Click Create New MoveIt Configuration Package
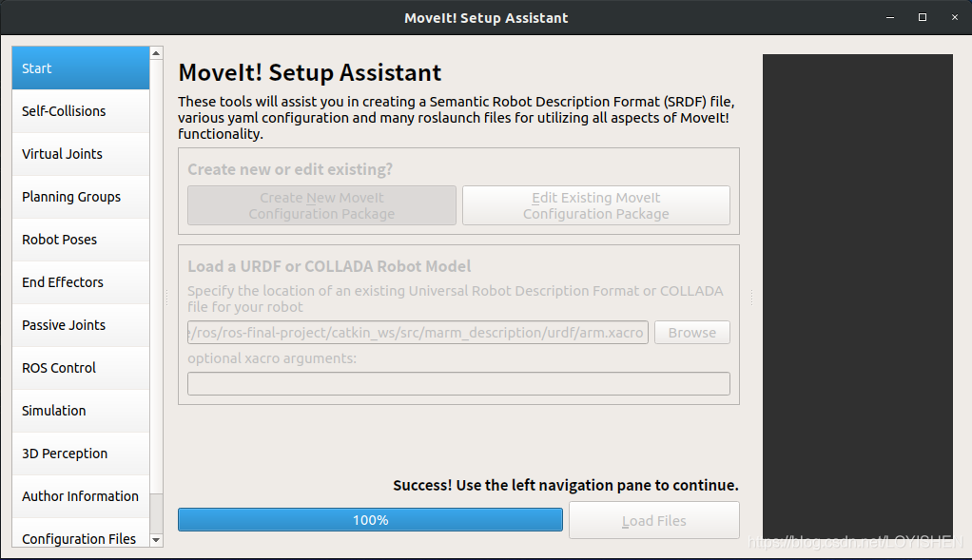 click(x=321, y=205)
